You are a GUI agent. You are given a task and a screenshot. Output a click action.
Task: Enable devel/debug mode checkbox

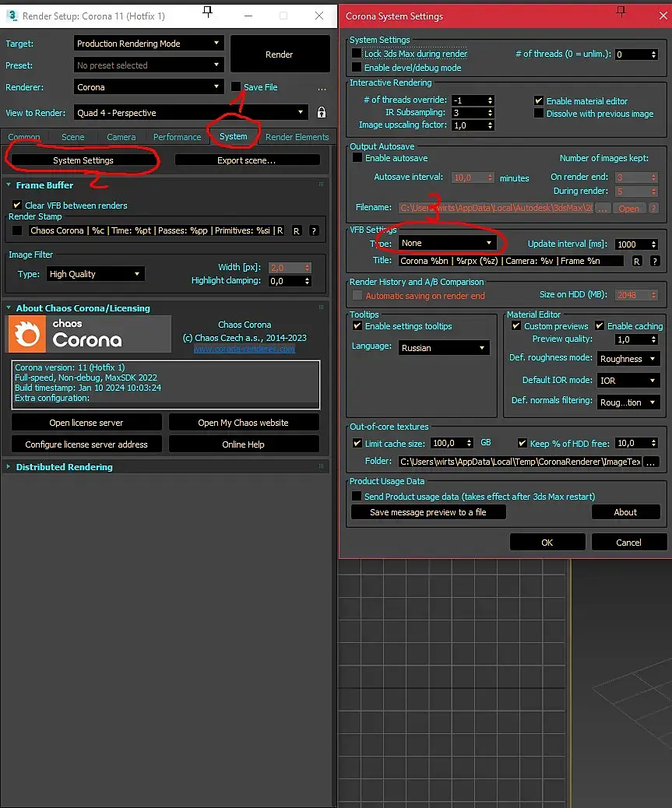(x=356, y=67)
